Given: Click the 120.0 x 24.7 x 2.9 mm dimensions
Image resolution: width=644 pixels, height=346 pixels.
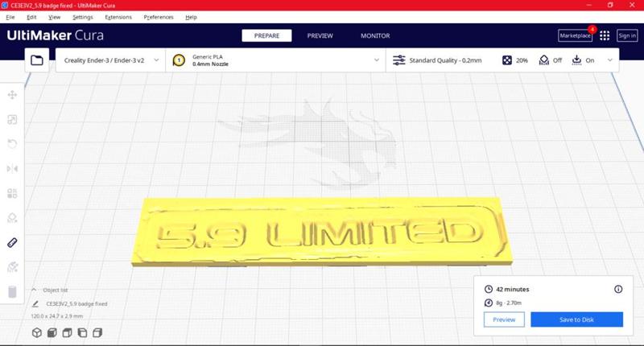Looking at the screenshot, I should pyautogui.click(x=57, y=316).
